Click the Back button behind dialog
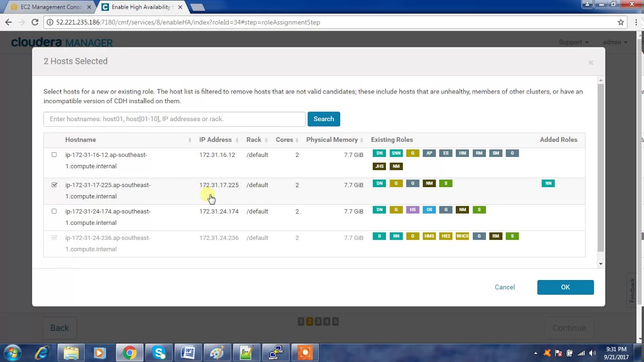 pos(59,328)
